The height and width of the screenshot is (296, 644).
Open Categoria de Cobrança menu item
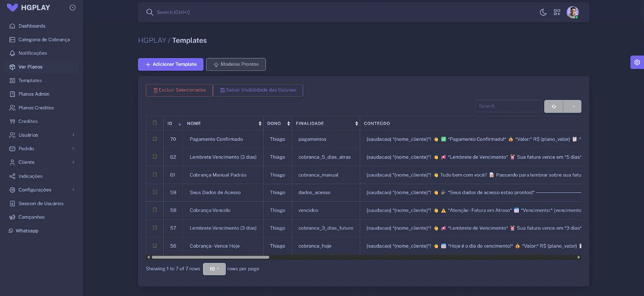pyautogui.click(x=44, y=40)
